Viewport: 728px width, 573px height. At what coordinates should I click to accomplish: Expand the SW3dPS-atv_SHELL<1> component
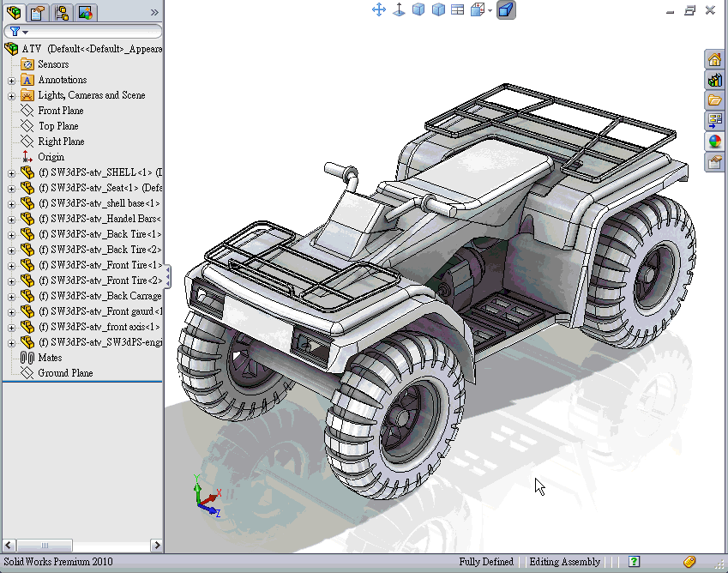click(x=11, y=173)
